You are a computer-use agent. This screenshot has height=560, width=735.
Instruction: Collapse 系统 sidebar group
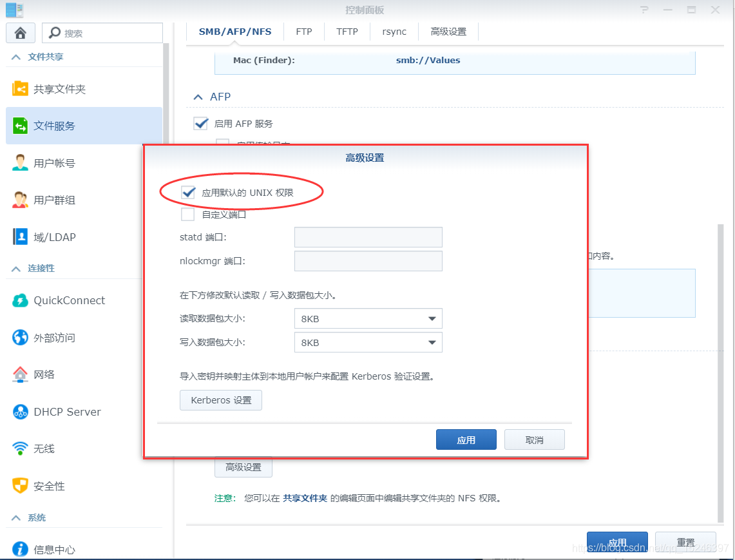click(16, 517)
